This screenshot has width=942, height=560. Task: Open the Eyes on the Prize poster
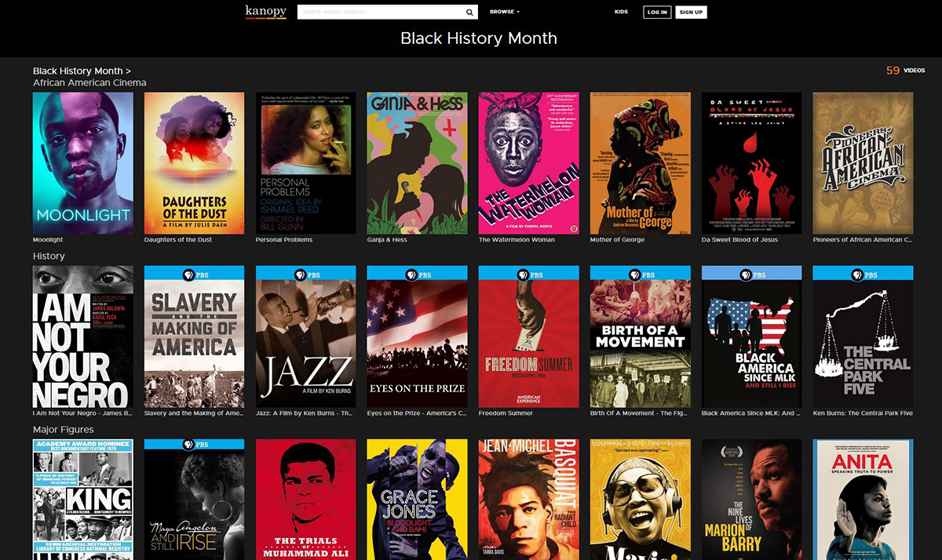418,336
